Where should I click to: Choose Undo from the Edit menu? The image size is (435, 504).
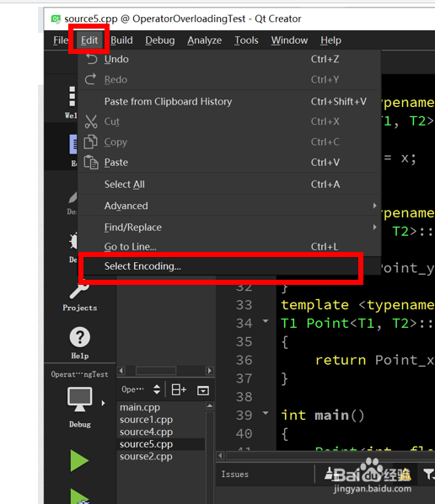(x=229, y=60)
